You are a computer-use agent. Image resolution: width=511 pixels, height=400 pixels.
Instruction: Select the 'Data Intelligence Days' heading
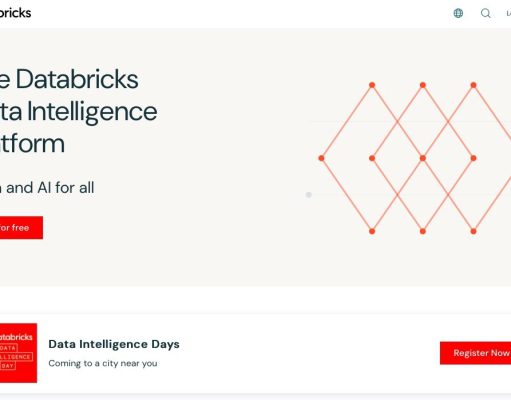click(x=114, y=344)
